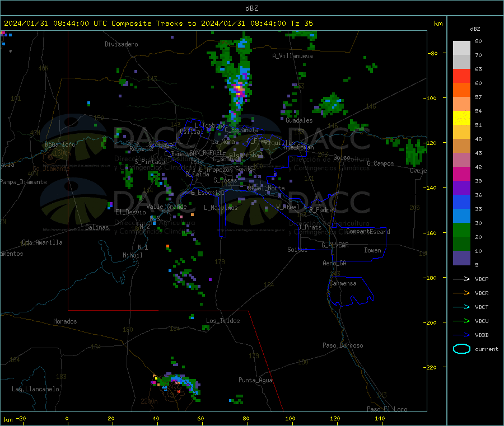Select the magenta swatch in the legend
This screenshot has width=504, height=426.
coord(461,174)
